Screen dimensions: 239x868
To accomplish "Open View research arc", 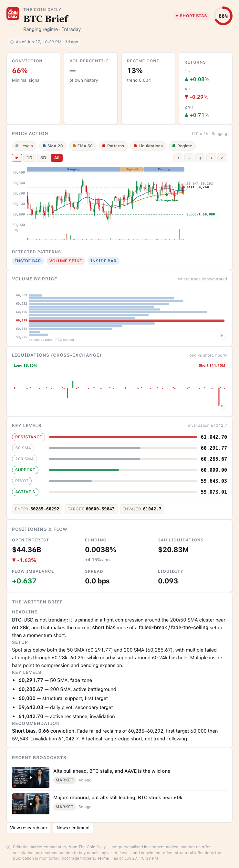I will pos(28,828).
